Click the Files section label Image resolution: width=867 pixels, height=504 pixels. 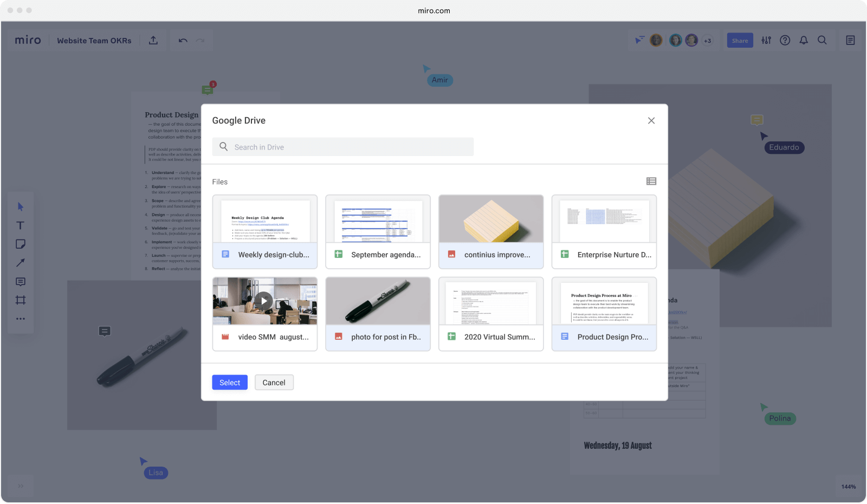click(x=220, y=182)
